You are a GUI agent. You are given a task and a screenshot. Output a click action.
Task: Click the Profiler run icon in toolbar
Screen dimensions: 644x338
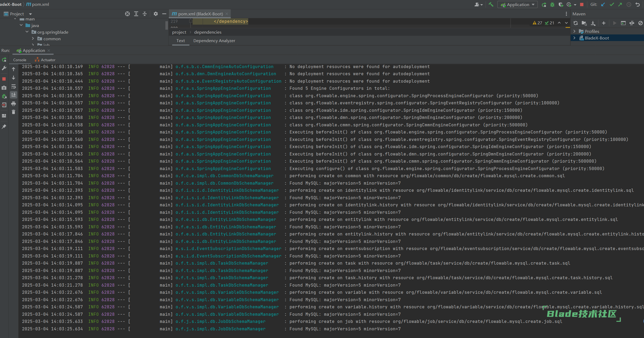click(x=569, y=5)
